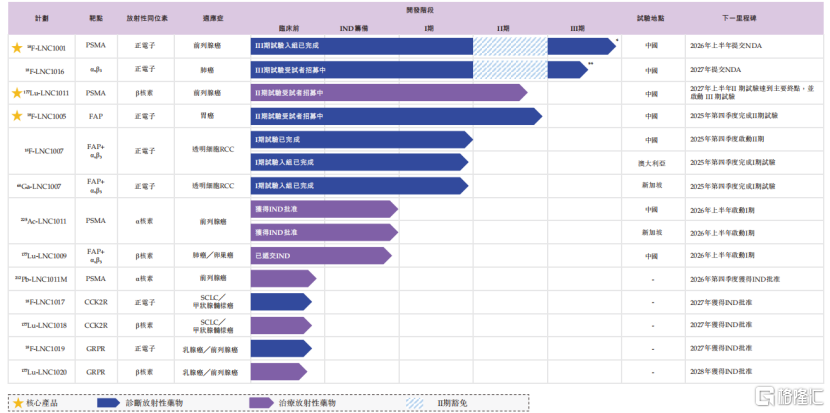Click the 計劃 column header

coord(41,17)
